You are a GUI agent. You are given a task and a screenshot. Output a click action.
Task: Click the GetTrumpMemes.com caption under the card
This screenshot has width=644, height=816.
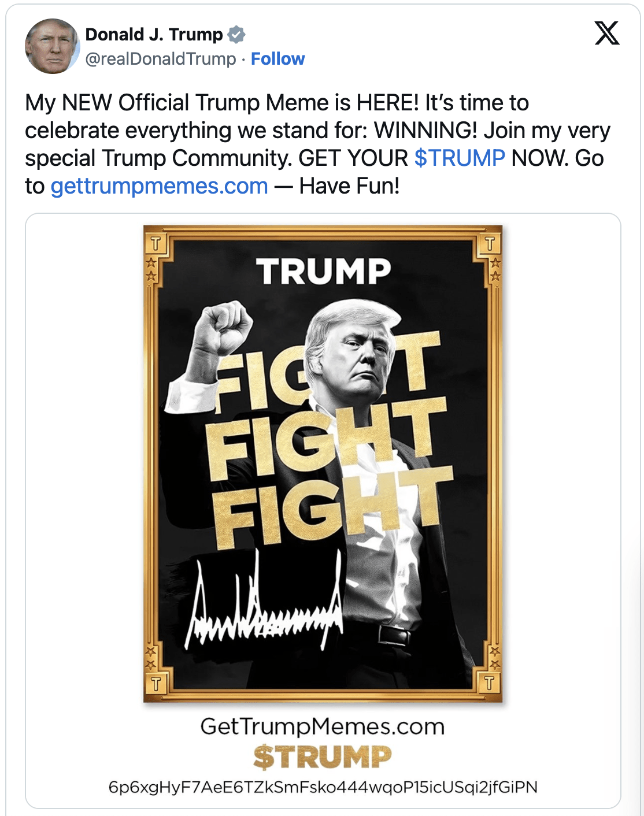pyautogui.click(x=323, y=726)
